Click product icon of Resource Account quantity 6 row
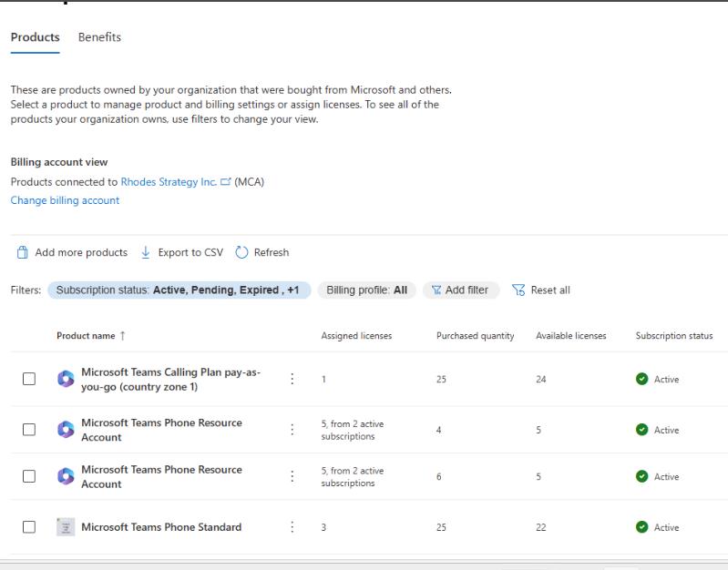 (66, 476)
